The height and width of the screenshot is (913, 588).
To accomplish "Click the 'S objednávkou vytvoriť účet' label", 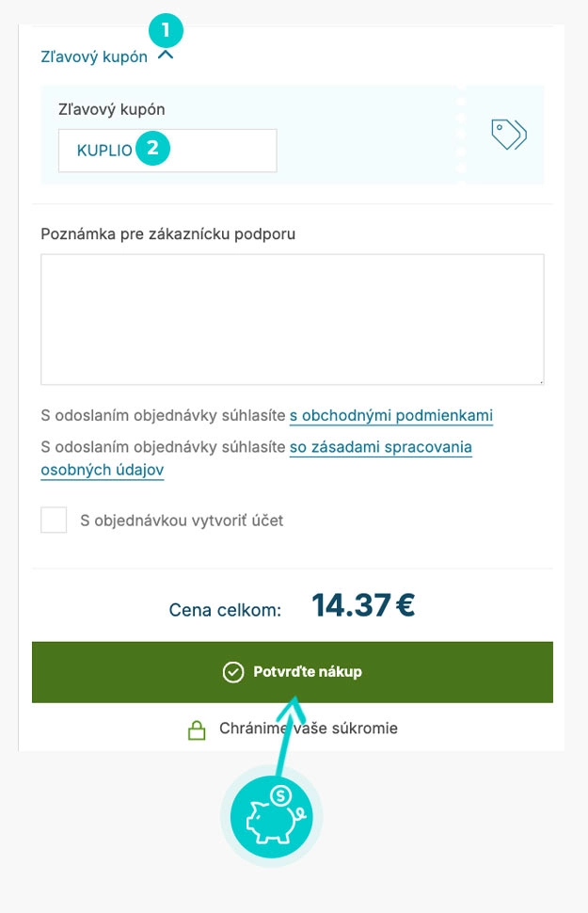I will 182,520.
